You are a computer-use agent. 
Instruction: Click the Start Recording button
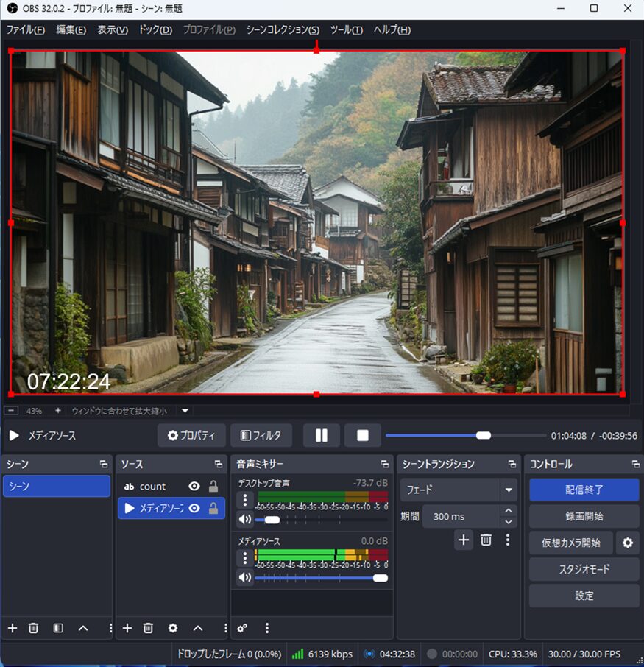pyautogui.click(x=584, y=516)
